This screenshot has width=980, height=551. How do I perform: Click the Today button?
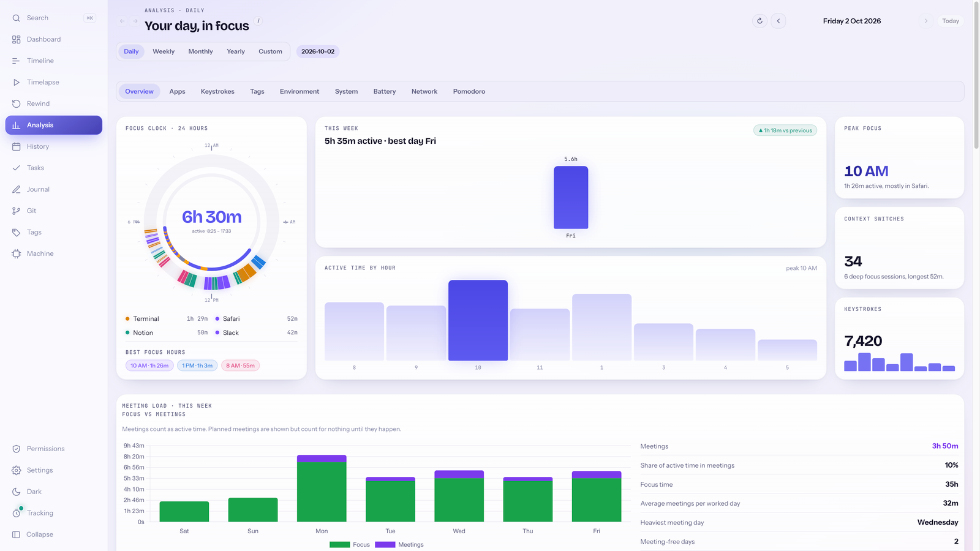951,21
